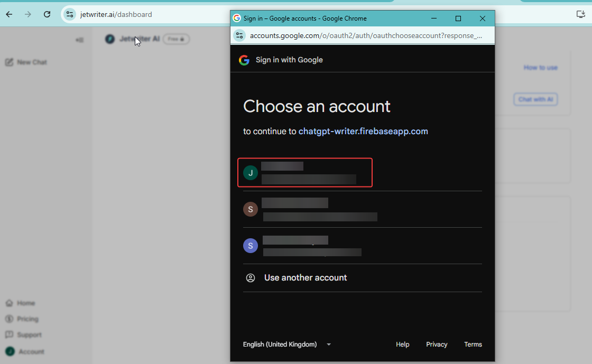Open the Help link in popup footer
The height and width of the screenshot is (364, 592).
click(x=402, y=344)
